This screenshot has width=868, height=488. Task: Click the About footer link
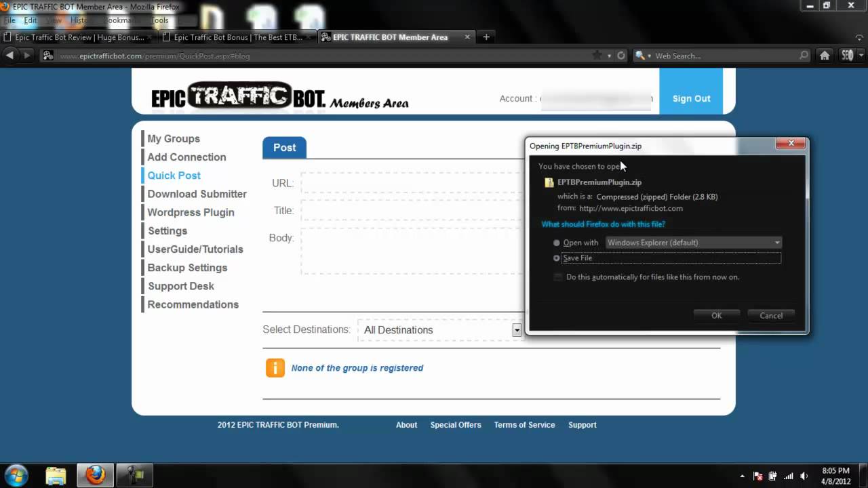pyautogui.click(x=406, y=425)
